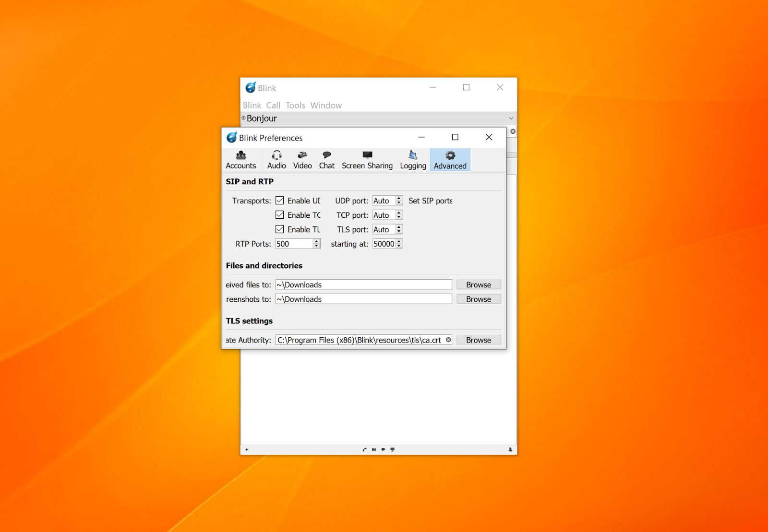Viewport: 768px width, 532px height.
Task: Click the Blink logo in the main window titlebar
Action: [x=251, y=87]
